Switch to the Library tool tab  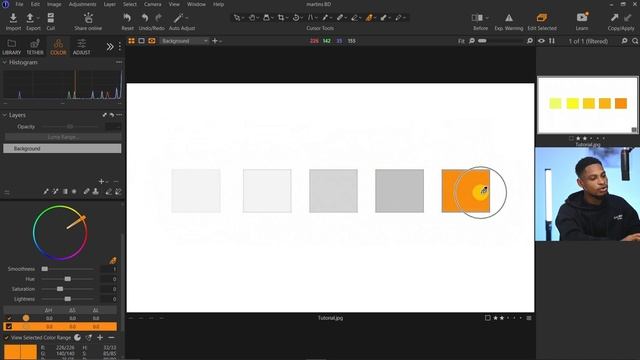(x=11, y=47)
